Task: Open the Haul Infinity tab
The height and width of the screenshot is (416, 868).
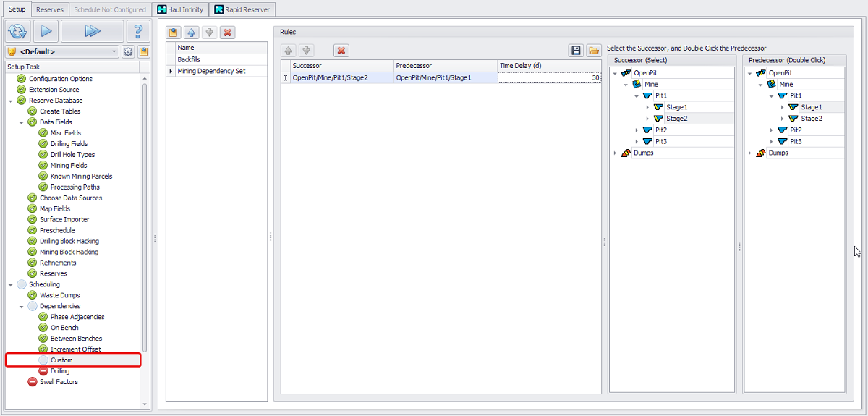Action: (181, 9)
